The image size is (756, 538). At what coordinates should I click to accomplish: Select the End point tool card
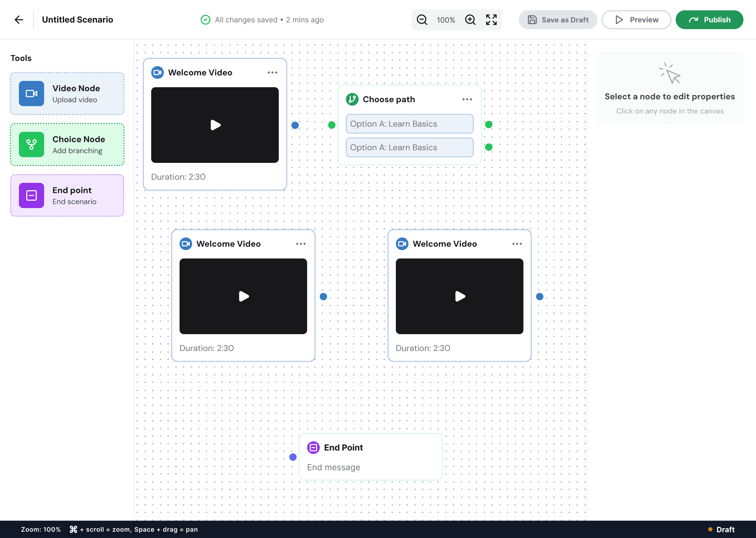point(67,195)
